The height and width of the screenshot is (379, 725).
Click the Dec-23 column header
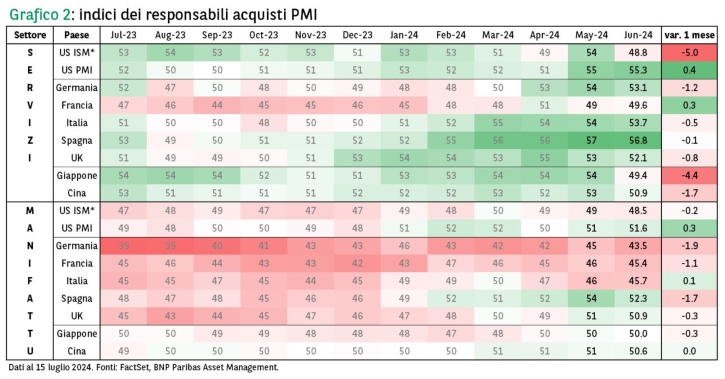(357, 35)
